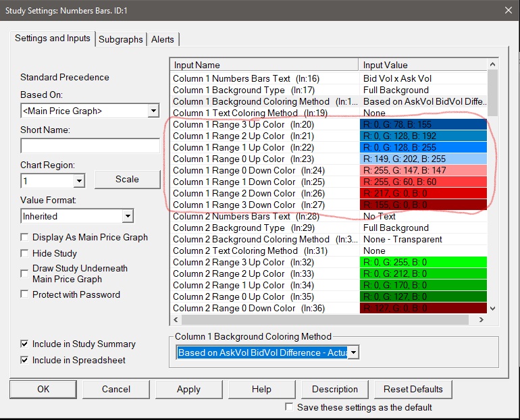Click the Short Name text field

click(90, 146)
